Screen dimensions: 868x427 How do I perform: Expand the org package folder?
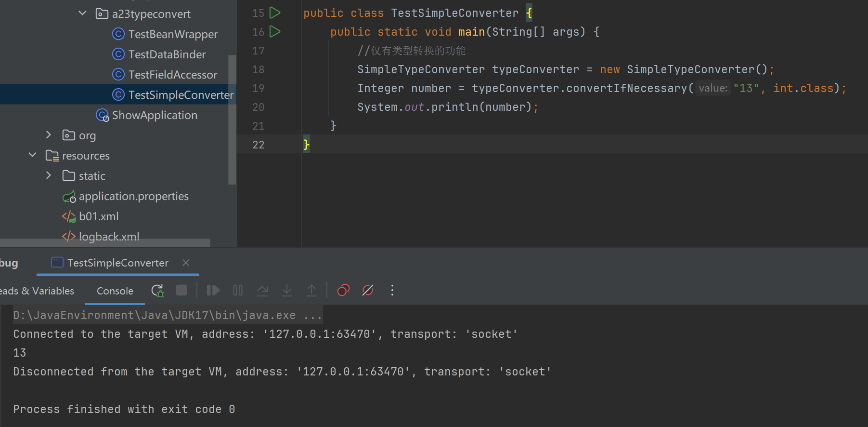click(x=48, y=135)
